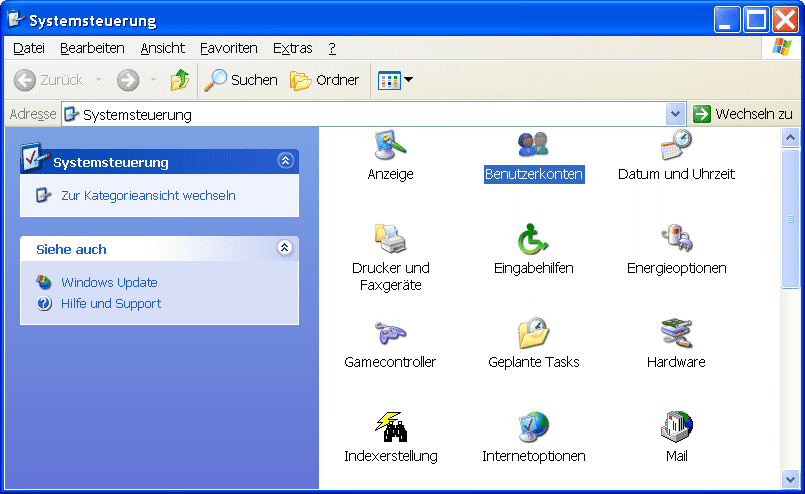Open the Extras menu

[293, 48]
